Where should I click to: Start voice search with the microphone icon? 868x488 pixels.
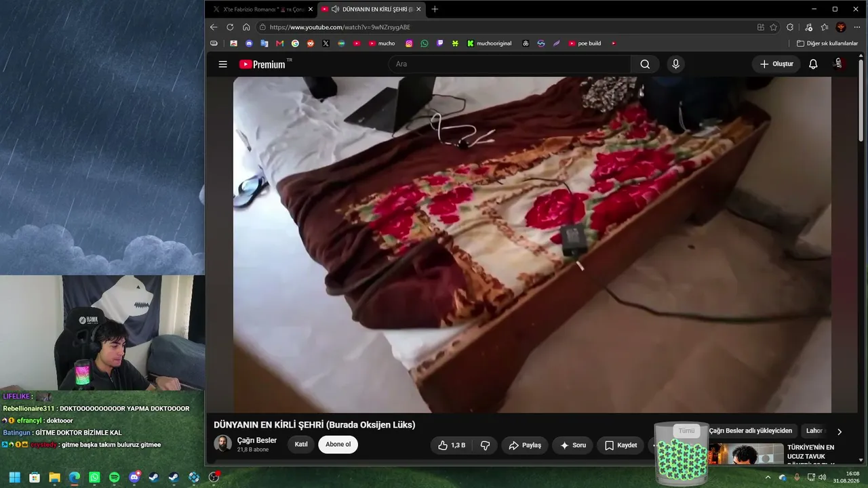click(675, 64)
